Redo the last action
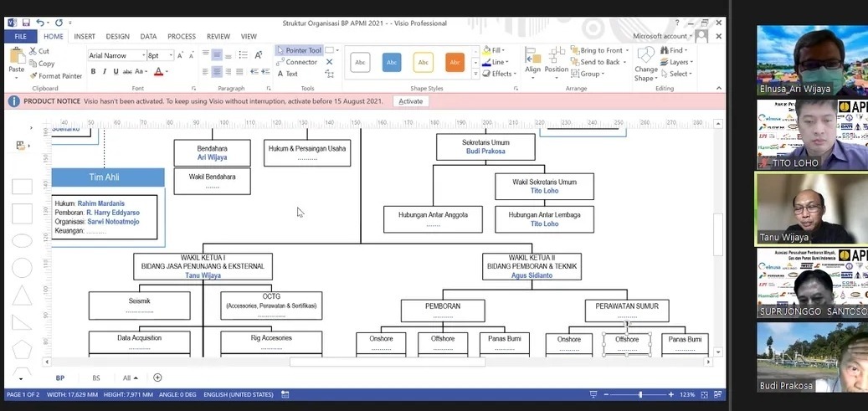 pos(58,23)
